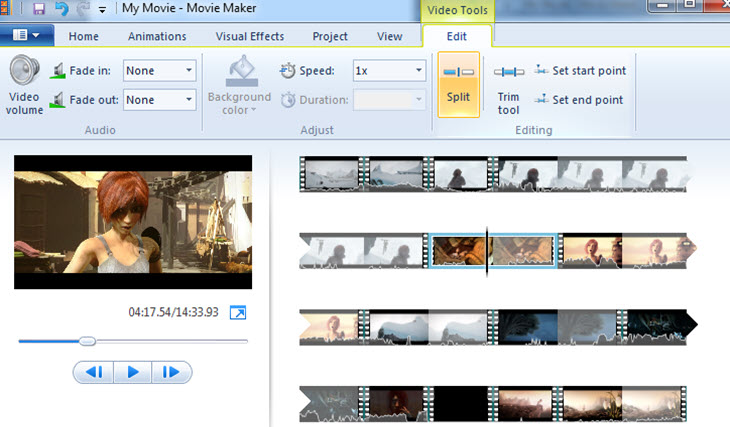Viewport: 730px width, 427px height.
Task: Click the Undo arrow in title bar
Action: (61, 8)
